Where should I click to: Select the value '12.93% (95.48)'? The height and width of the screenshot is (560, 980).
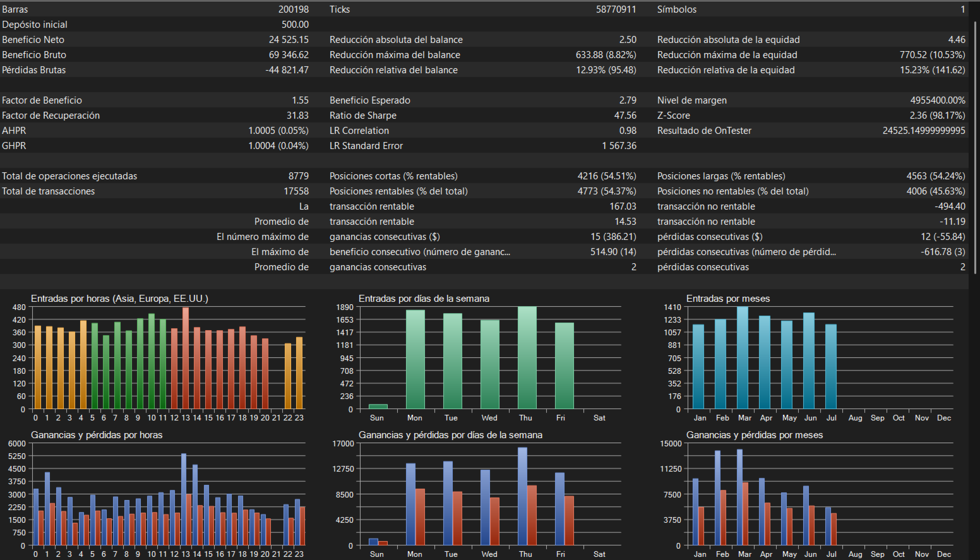606,70
